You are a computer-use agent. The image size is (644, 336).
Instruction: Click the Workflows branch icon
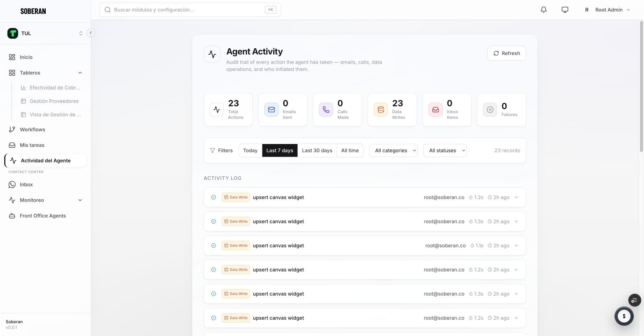[x=12, y=130]
